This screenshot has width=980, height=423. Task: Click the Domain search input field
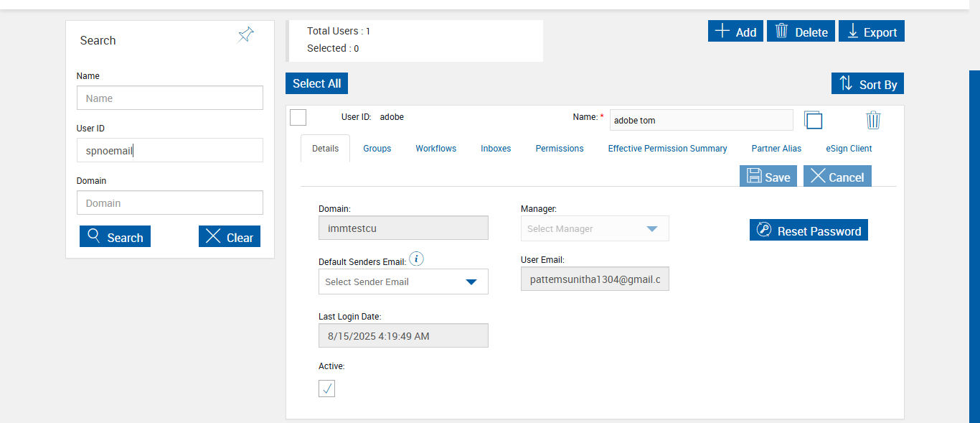point(170,203)
